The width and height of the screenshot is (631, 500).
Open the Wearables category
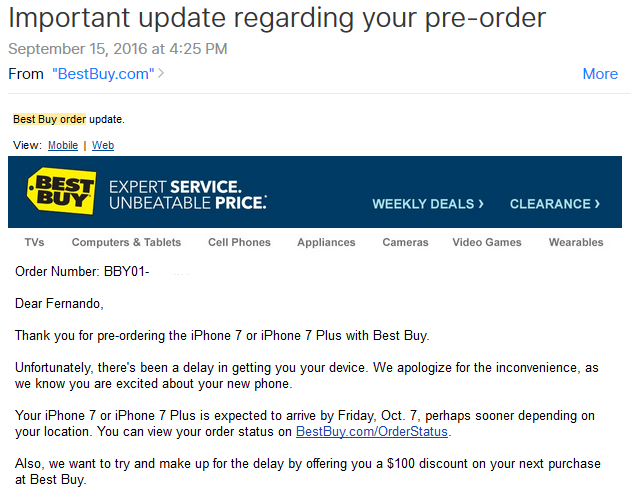(x=576, y=242)
